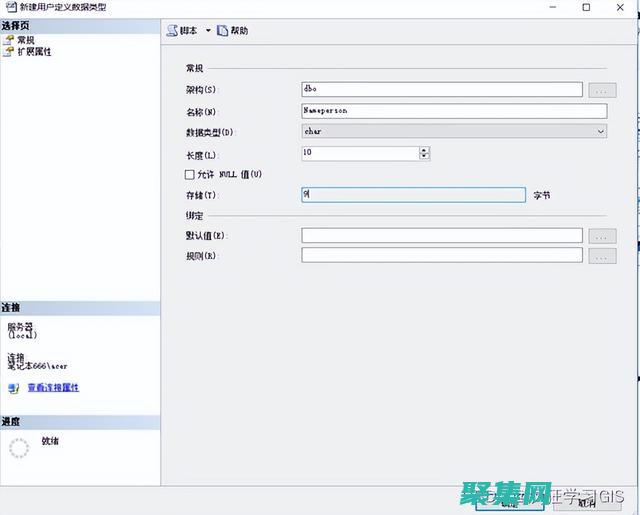Close the new user-defined data type dialog
The height and width of the screenshot is (515, 640).
tap(620, 7)
